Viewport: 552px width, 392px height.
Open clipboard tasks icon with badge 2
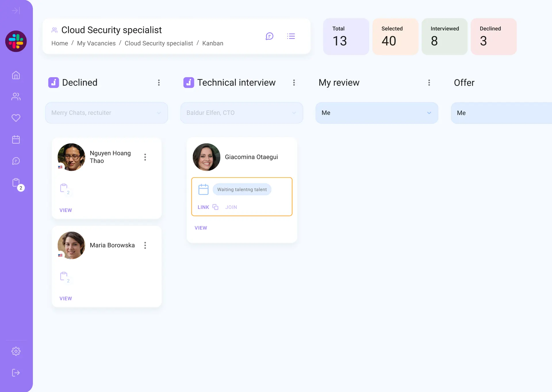(x=16, y=183)
